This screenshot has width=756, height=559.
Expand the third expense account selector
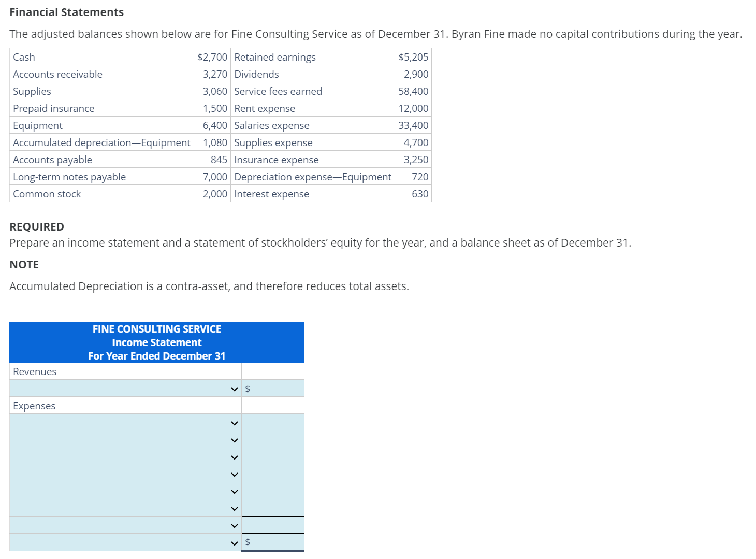(234, 457)
